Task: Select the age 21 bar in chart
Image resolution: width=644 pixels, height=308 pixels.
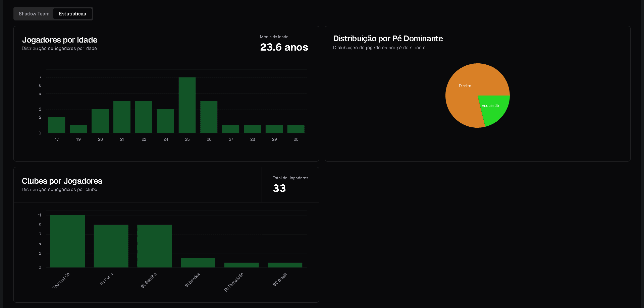Action: [x=122, y=117]
